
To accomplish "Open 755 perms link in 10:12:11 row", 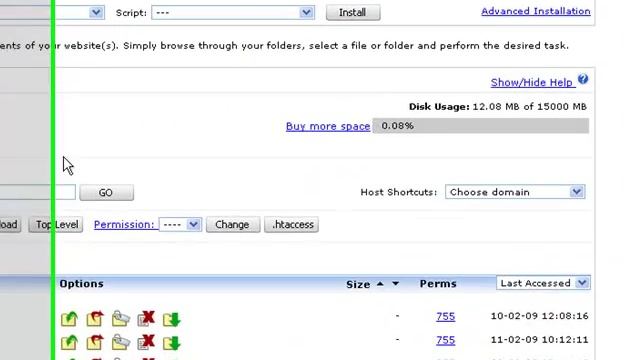I will click(x=445, y=340).
